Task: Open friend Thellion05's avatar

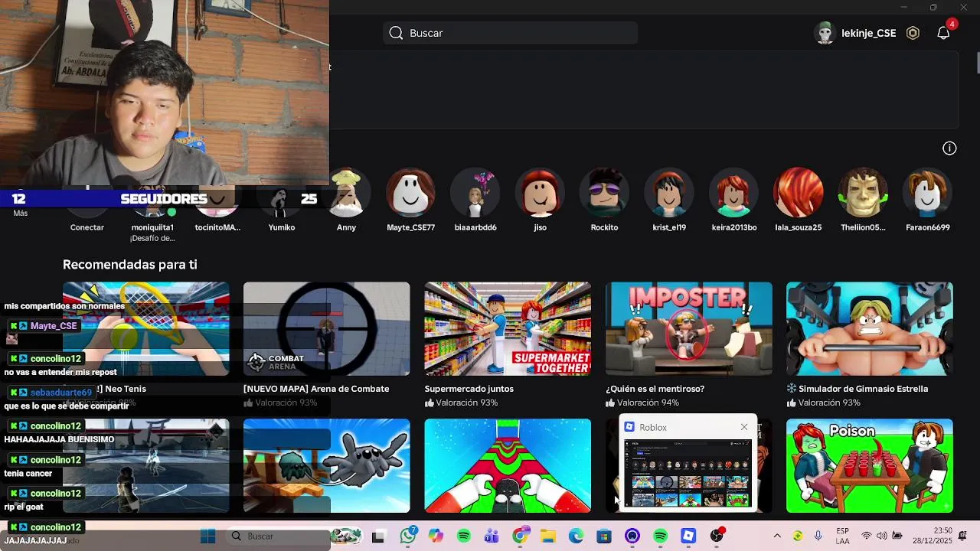Action: point(863,193)
